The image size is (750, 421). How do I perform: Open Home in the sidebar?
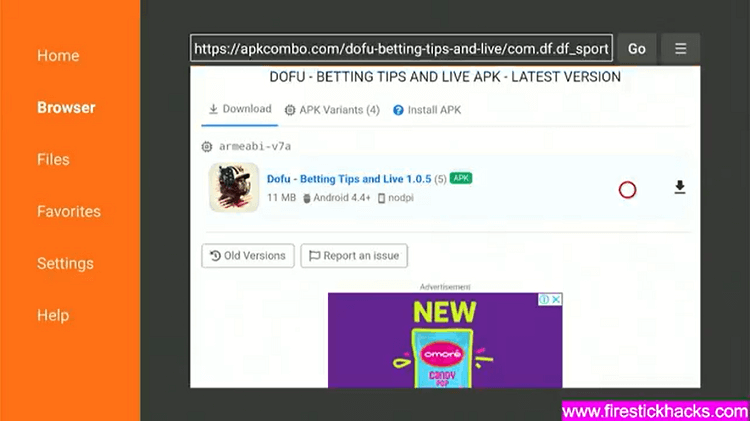58,55
